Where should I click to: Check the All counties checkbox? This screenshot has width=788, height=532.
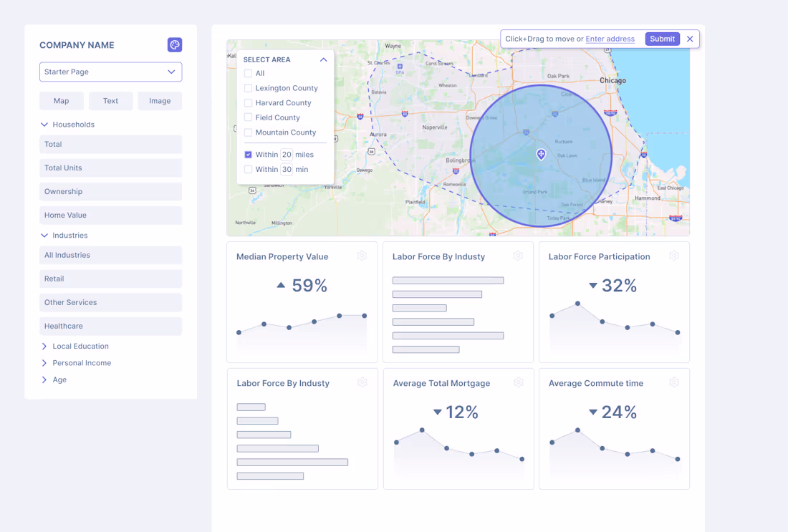click(x=246, y=73)
